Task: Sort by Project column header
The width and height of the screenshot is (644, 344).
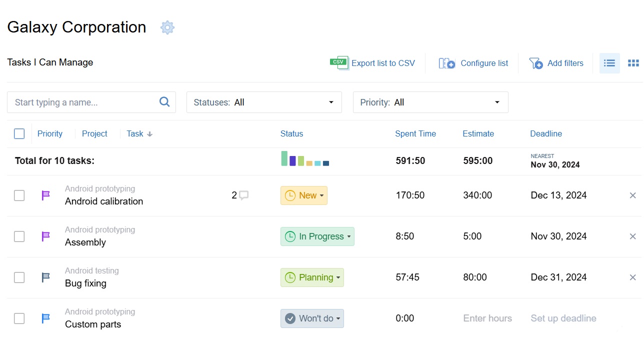Action: point(94,133)
